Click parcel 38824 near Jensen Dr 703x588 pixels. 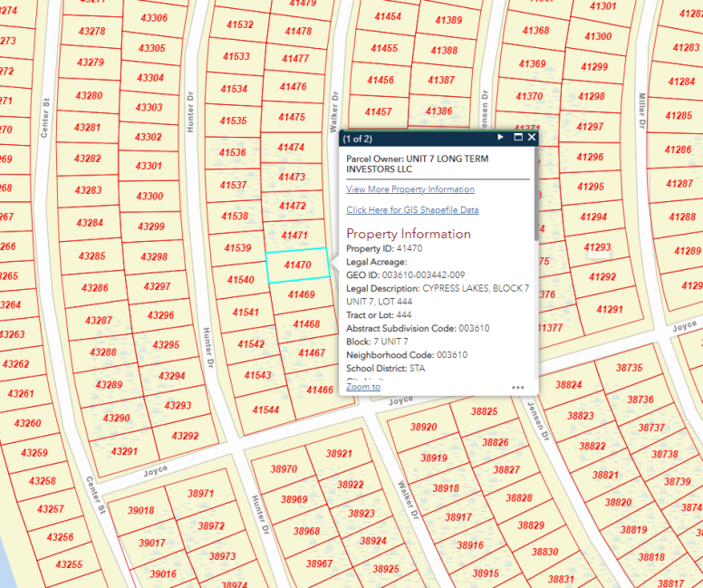click(568, 385)
